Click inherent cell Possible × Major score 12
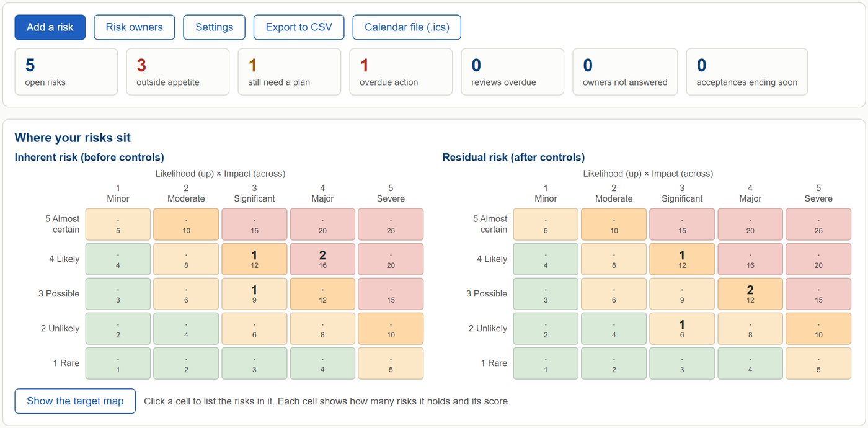 click(322, 294)
